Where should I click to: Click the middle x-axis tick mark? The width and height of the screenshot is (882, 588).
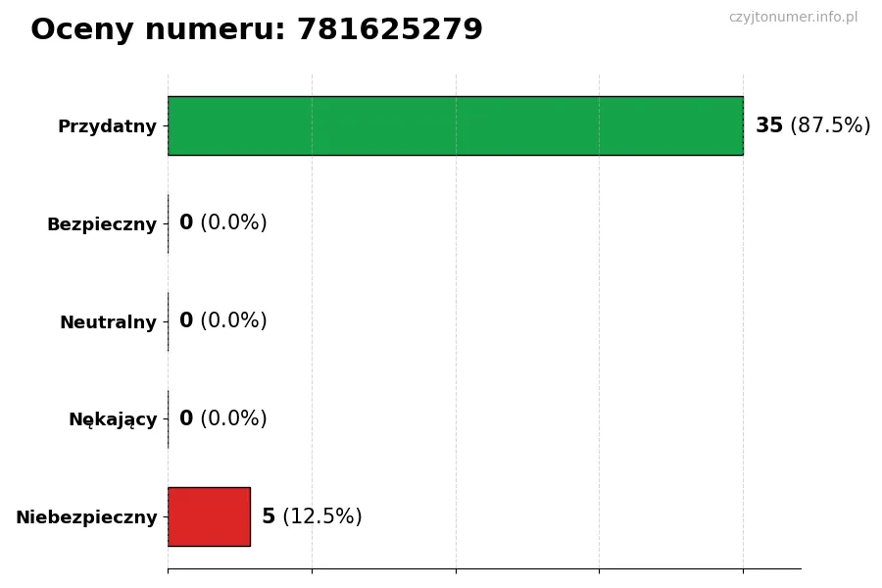(456, 568)
